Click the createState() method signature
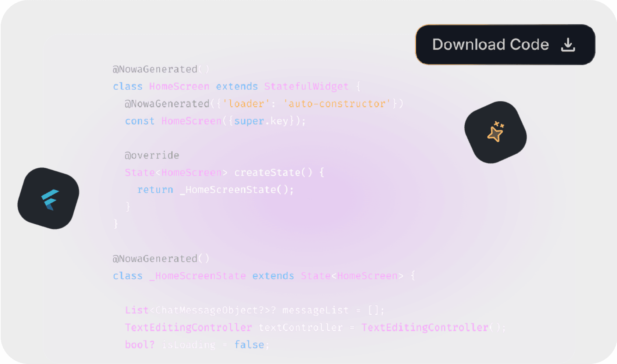The image size is (617, 364). (224, 172)
